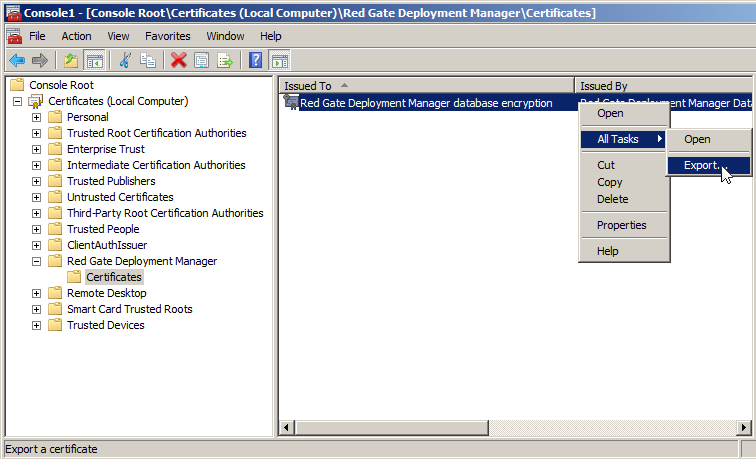Expand the Trusted Root Certification Authorities node

[37, 133]
